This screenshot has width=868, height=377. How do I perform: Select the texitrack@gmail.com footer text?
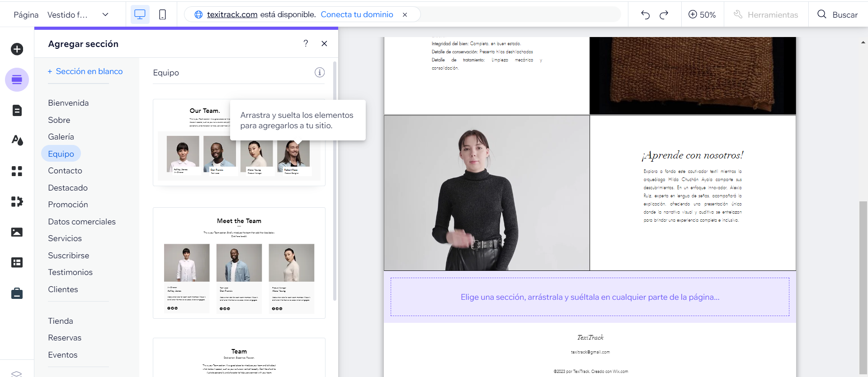pos(590,352)
